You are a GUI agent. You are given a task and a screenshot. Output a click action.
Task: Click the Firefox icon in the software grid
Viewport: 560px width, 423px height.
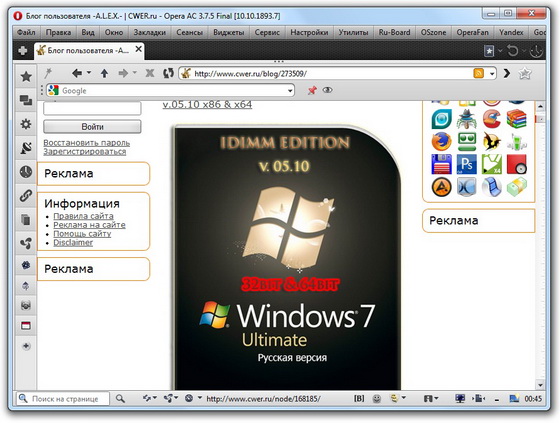click(x=441, y=141)
